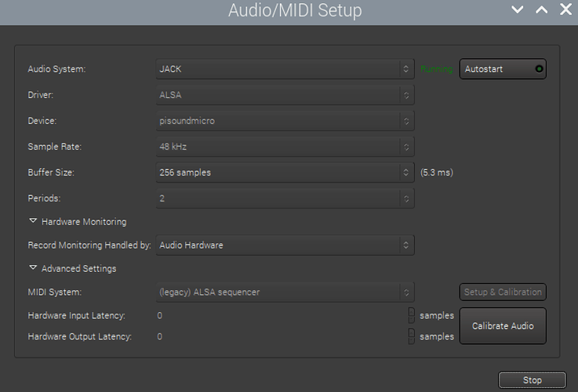This screenshot has width=578, height=392.
Task: Open the Sample Rate 48 kHz dropdown
Action: [285, 147]
